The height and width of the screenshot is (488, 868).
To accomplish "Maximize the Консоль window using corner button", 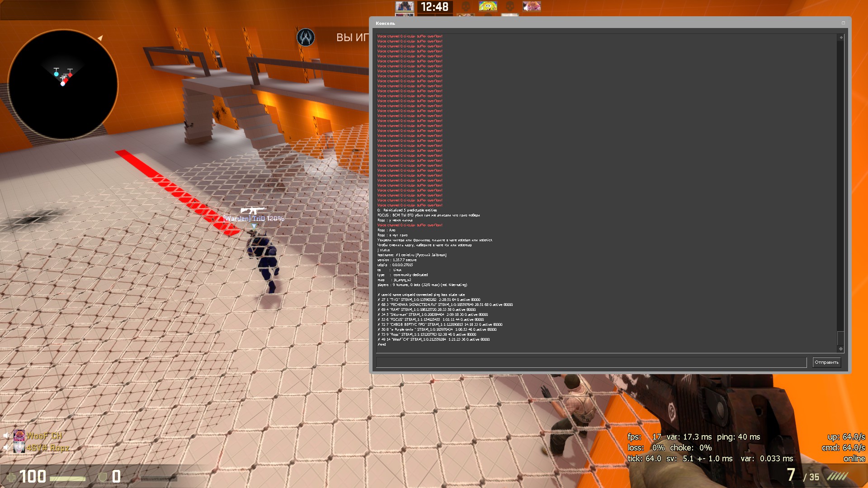I will (x=843, y=23).
